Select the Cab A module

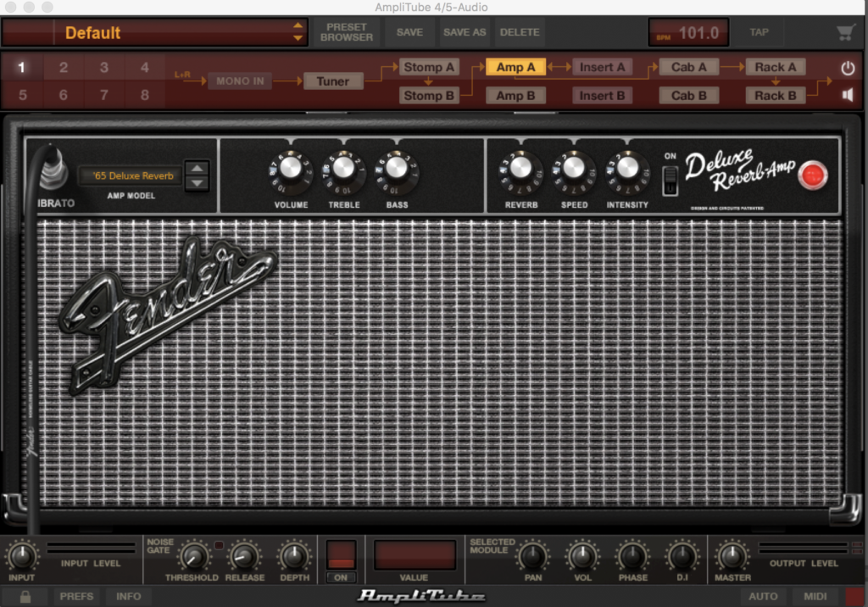(x=688, y=67)
